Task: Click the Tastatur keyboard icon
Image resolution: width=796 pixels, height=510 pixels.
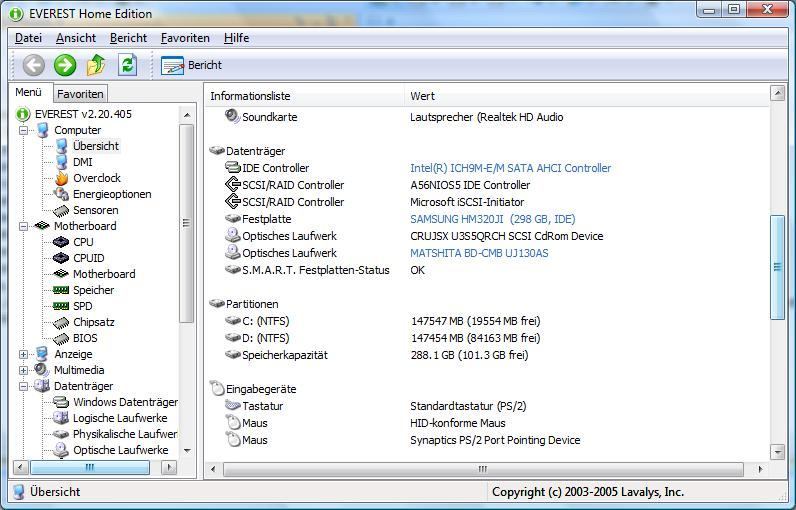Action: [x=233, y=405]
